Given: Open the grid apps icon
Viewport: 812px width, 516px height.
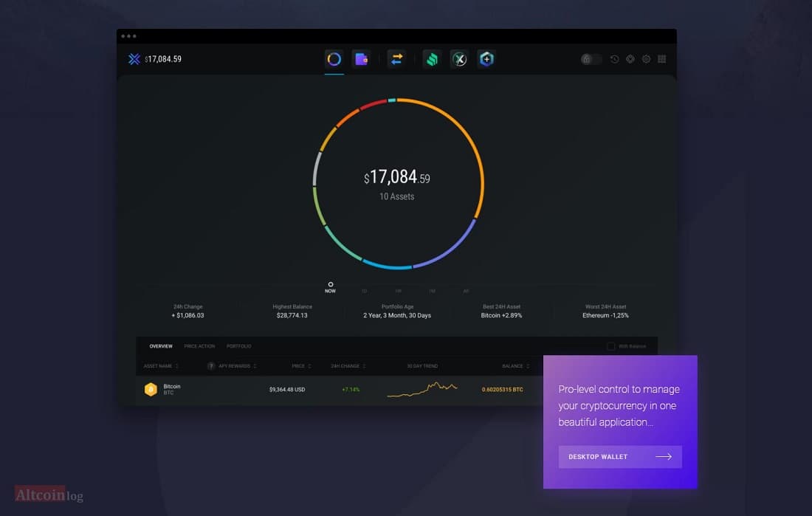Looking at the screenshot, I should tap(662, 59).
